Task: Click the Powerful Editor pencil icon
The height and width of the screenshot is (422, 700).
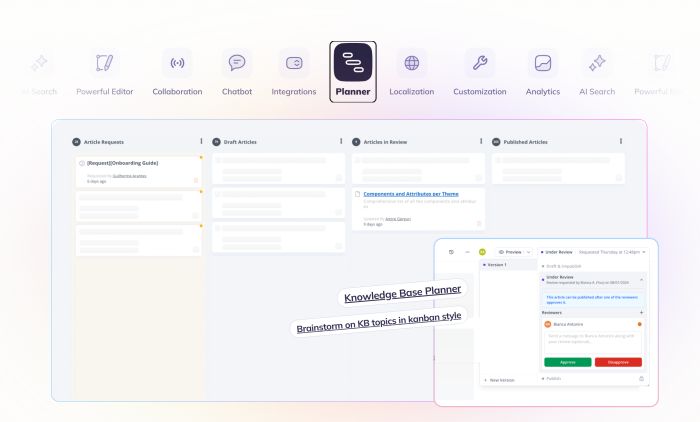Action: tap(104, 63)
